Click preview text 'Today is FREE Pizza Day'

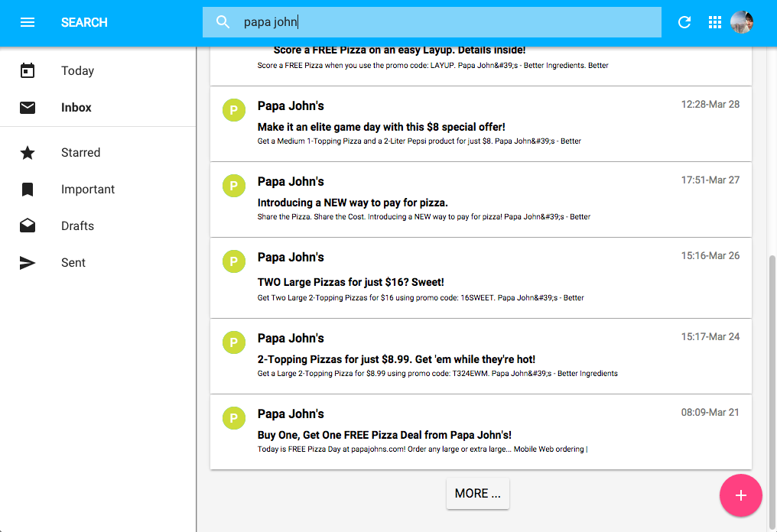coord(422,449)
